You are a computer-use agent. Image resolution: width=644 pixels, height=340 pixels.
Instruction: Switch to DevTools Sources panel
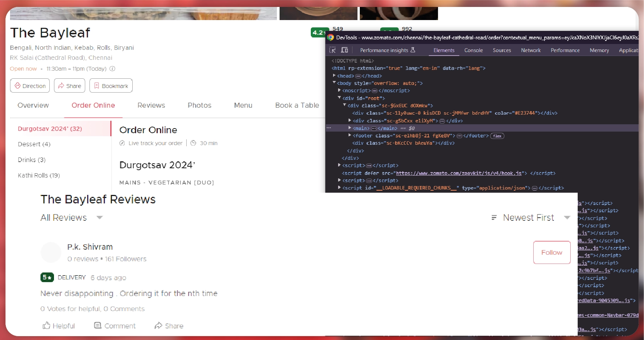(x=502, y=50)
